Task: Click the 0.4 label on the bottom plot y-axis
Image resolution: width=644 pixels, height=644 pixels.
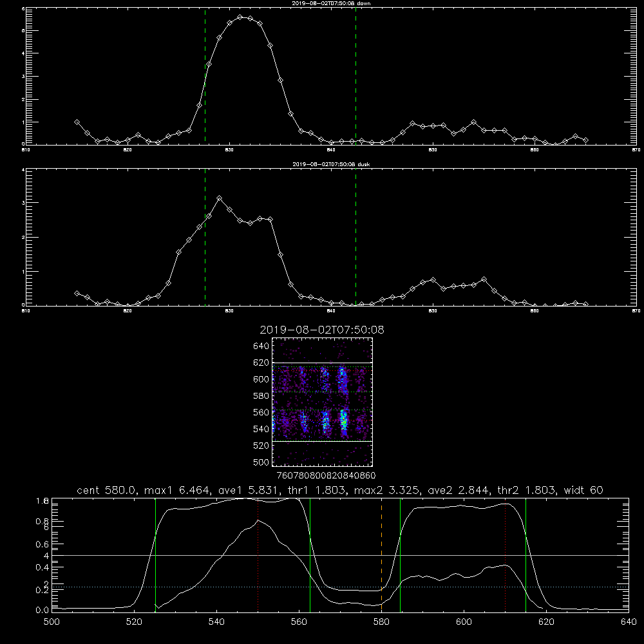Action: [x=43, y=567]
